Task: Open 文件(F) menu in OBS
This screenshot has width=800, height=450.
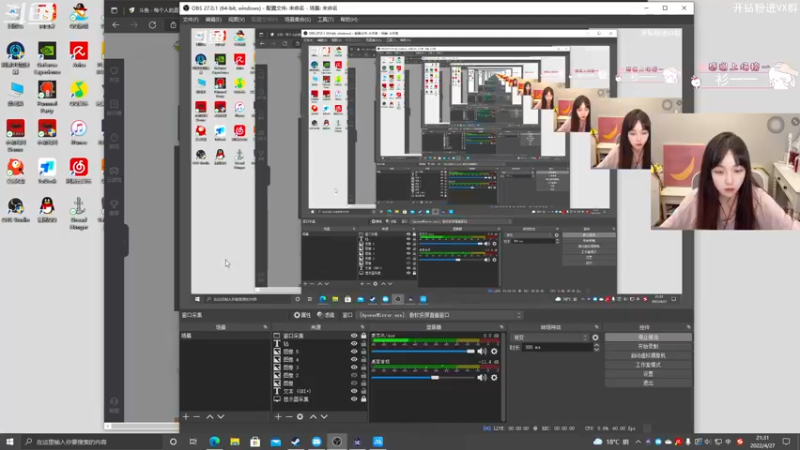Action: [190, 19]
